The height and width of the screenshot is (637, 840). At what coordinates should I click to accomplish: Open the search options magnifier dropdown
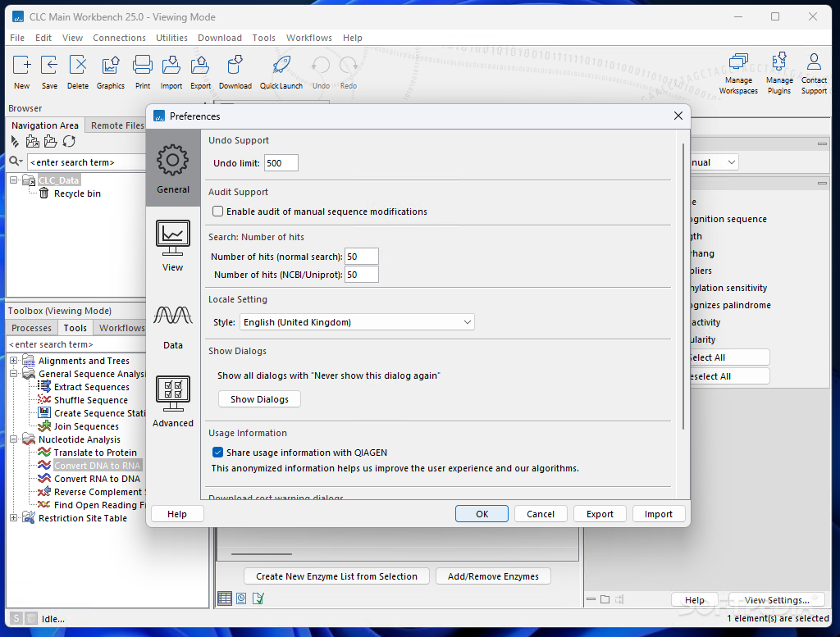tap(16, 162)
